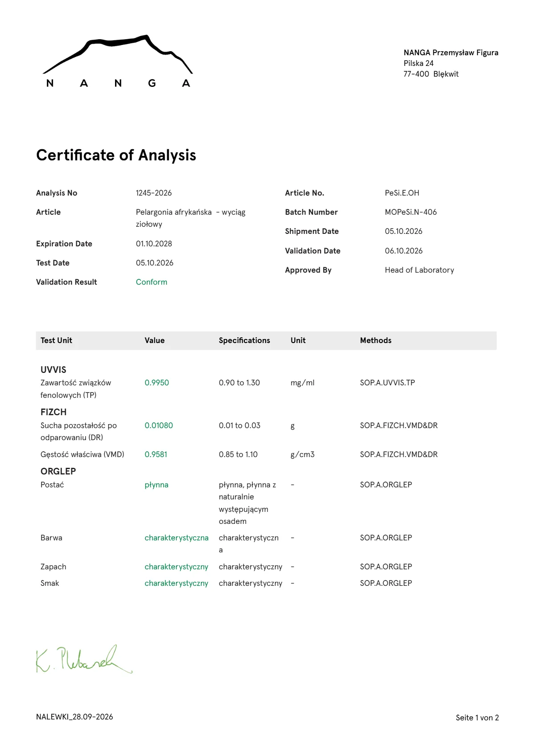
Task: Click the article number PeSi.E.OH
Action: 402,193
